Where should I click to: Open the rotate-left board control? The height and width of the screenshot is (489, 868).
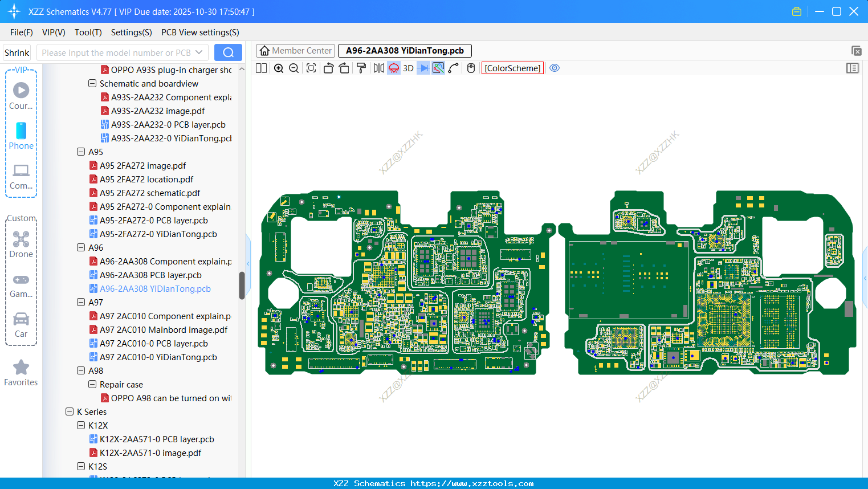(x=328, y=68)
